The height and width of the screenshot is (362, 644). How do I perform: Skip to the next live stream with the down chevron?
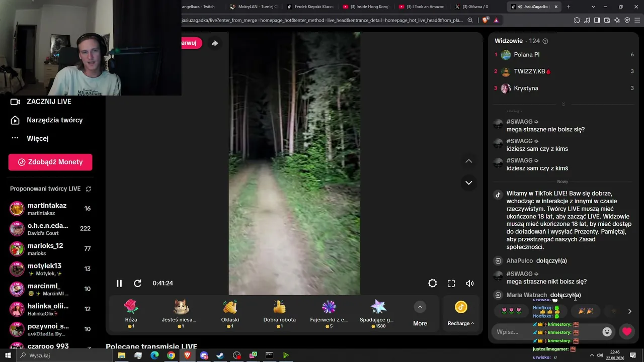(x=468, y=183)
